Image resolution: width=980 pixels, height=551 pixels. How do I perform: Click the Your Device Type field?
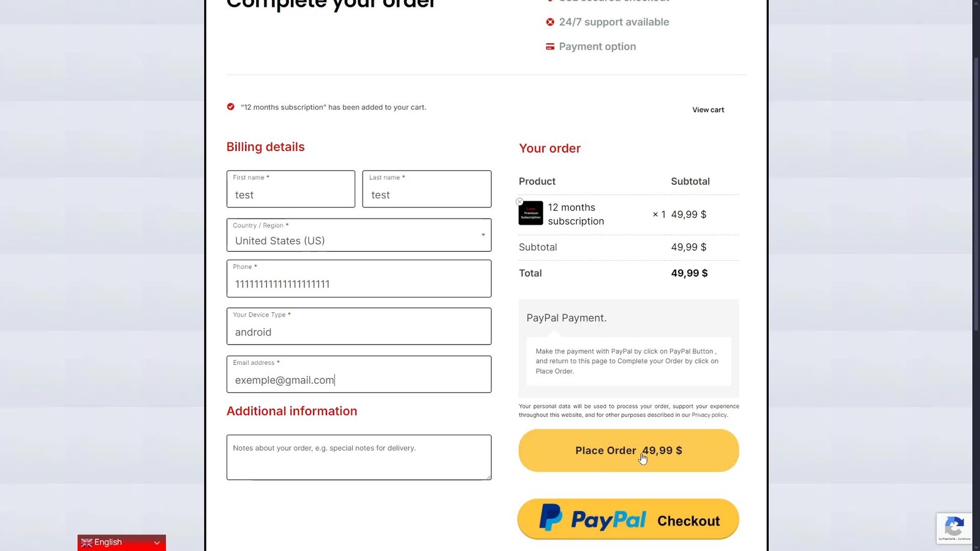point(359,332)
